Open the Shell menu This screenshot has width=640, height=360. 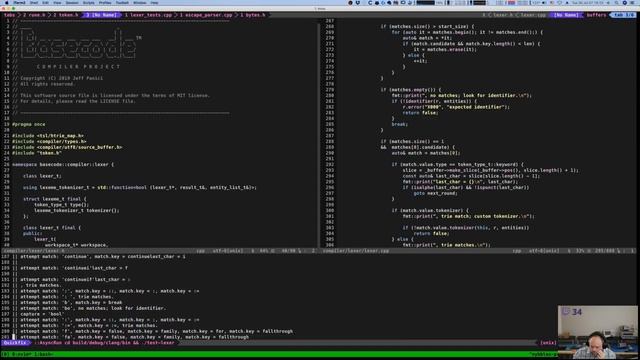coord(34,2)
